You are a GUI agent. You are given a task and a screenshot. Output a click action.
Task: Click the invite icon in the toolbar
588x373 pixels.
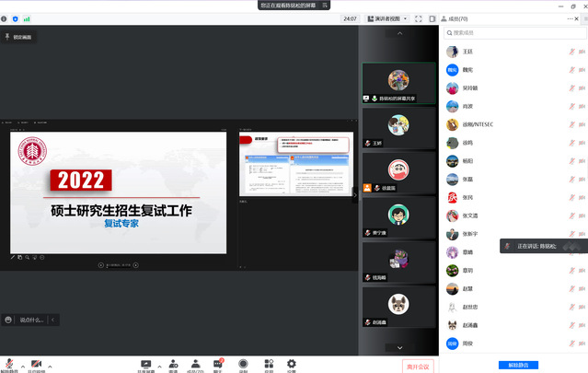(172, 364)
